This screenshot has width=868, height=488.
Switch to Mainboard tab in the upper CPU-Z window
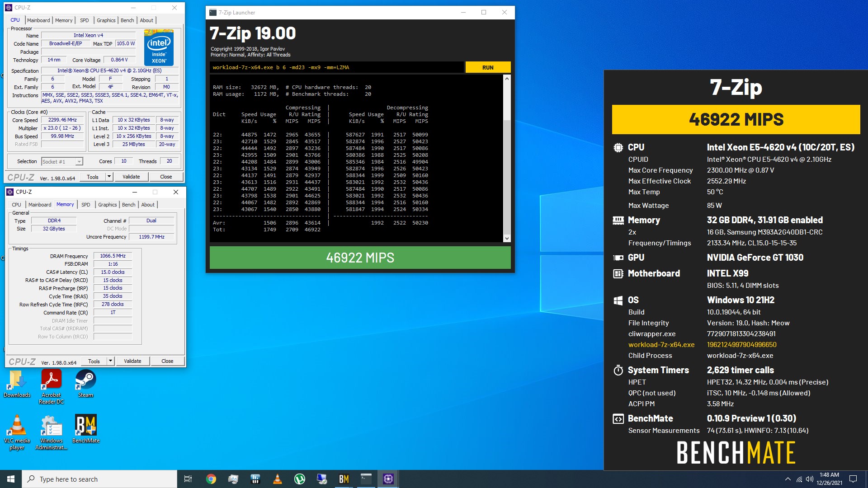pos(38,20)
